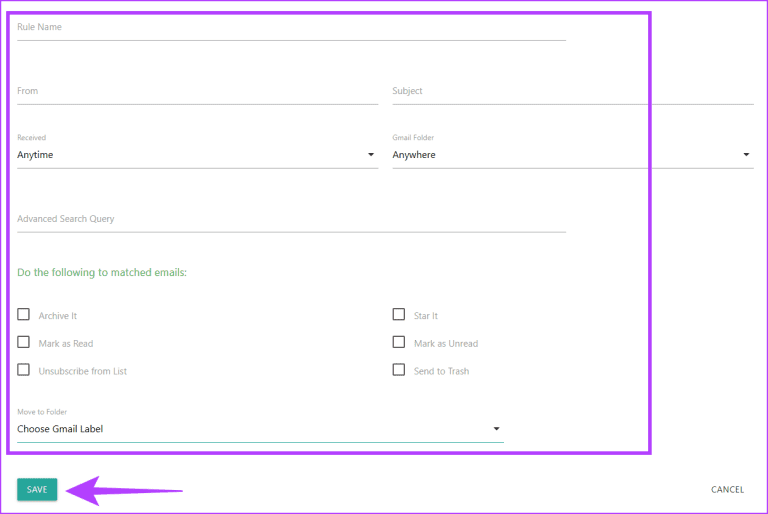Click the Gmail Folder dropdown arrow icon
This screenshot has width=768, height=514.
coord(746,155)
